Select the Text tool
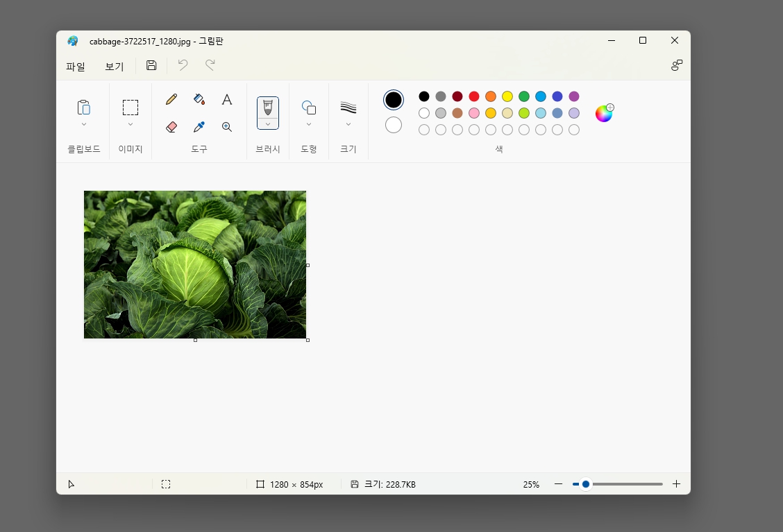 [227, 99]
